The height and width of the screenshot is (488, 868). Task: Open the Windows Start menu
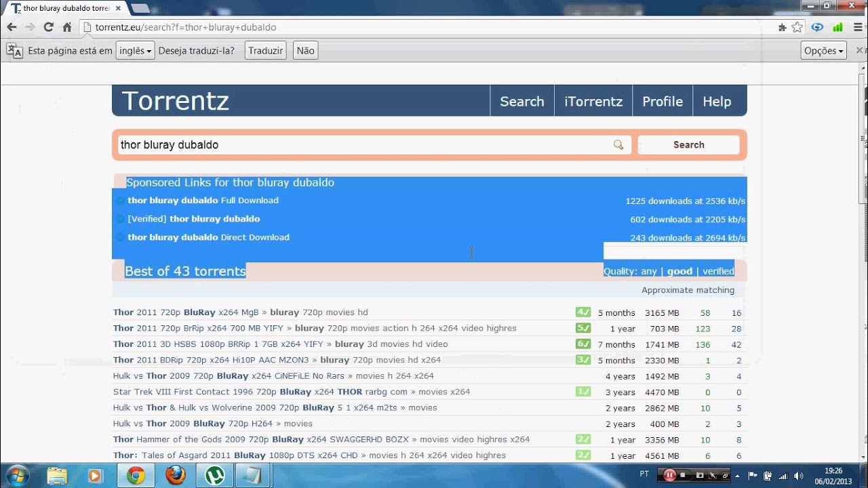coord(17,475)
